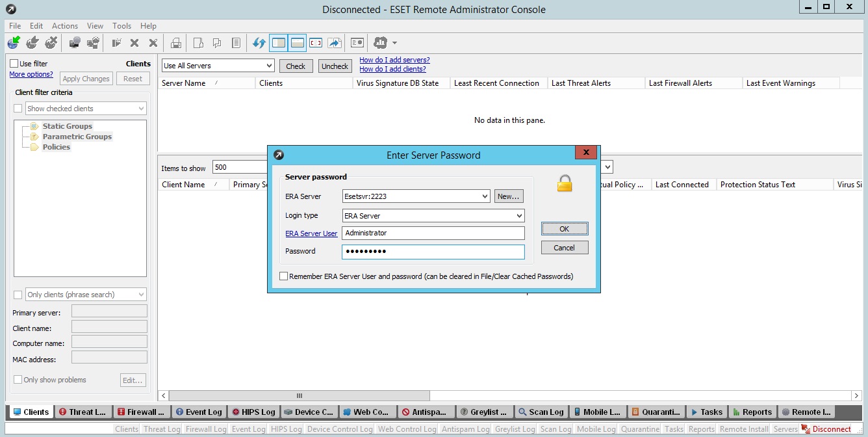Click the computer group with gear toolbar icon
Viewport: 868px width, 437px height.
coord(94,43)
